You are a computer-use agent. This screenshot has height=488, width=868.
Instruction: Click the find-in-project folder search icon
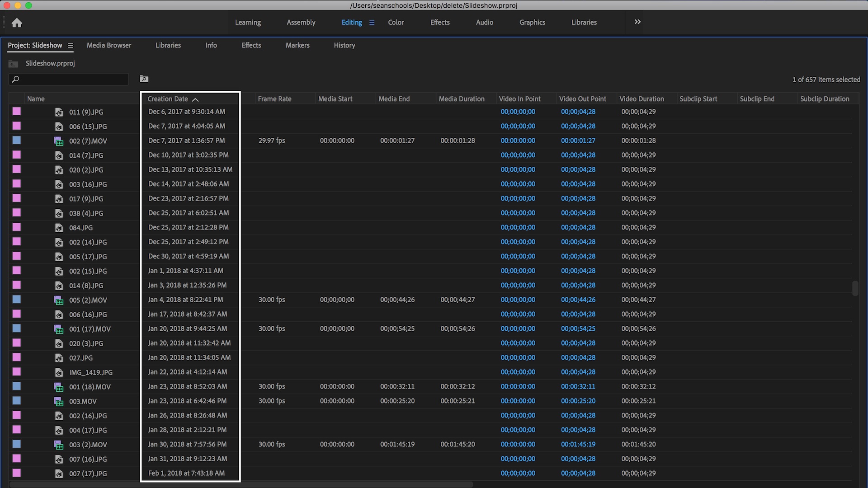pyautogui.click(x=144, y=79)
